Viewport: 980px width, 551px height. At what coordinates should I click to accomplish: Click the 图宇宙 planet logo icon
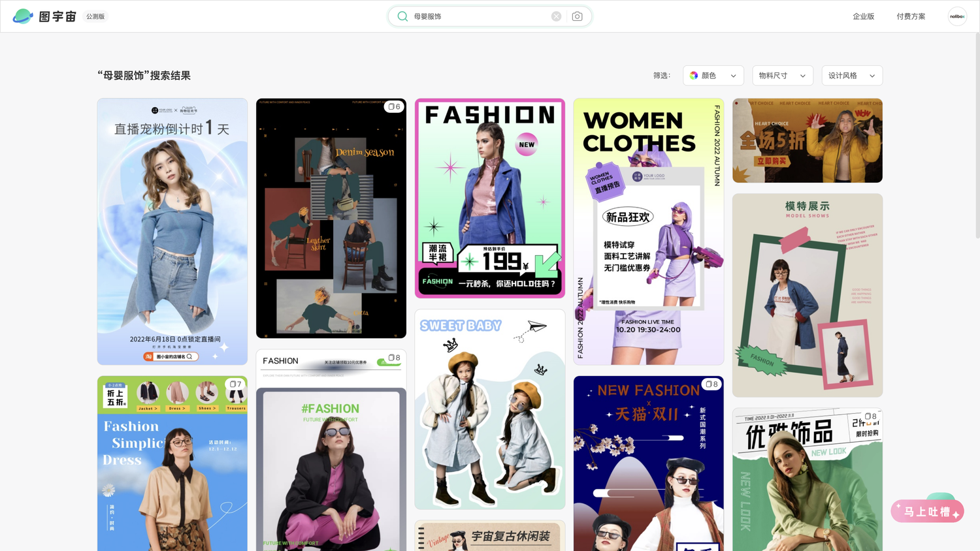pyautogui.click(x=23, y=16)
